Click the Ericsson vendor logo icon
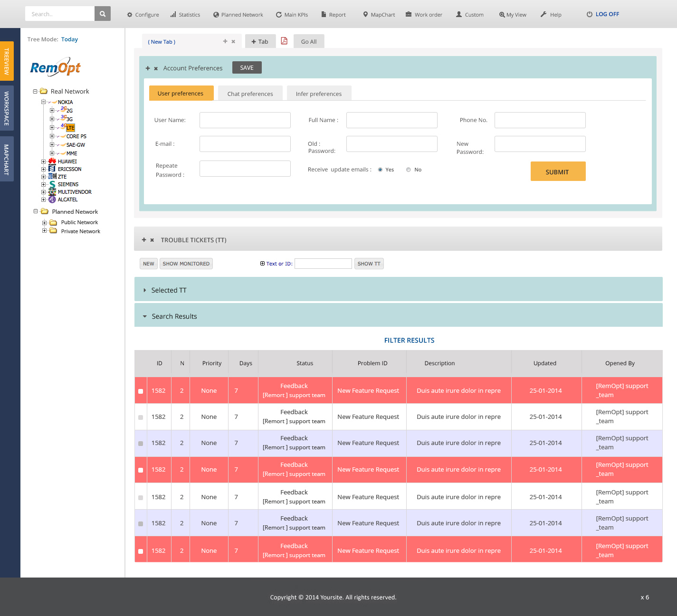Viewport: 677px width, 616px height. pos(52,169)
